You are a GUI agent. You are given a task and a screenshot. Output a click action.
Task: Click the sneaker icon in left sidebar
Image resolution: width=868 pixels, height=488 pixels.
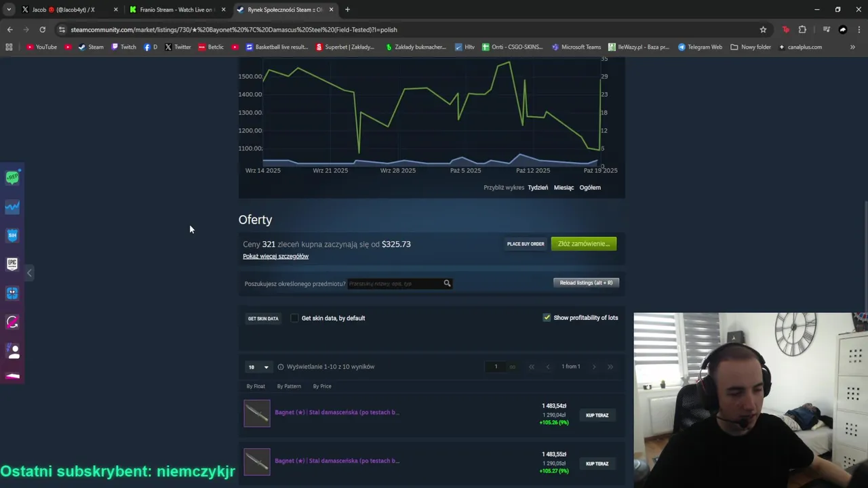point(12,375)
